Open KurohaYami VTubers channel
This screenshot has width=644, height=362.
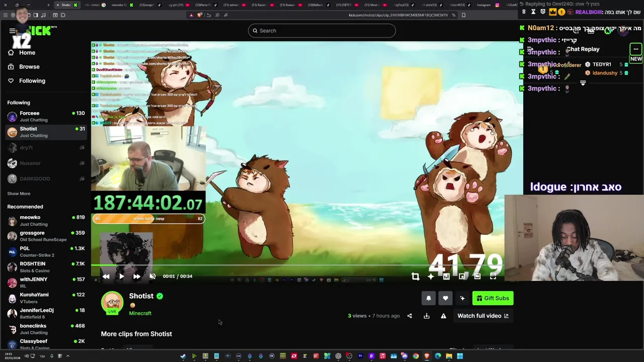click(x=45, y=298)
